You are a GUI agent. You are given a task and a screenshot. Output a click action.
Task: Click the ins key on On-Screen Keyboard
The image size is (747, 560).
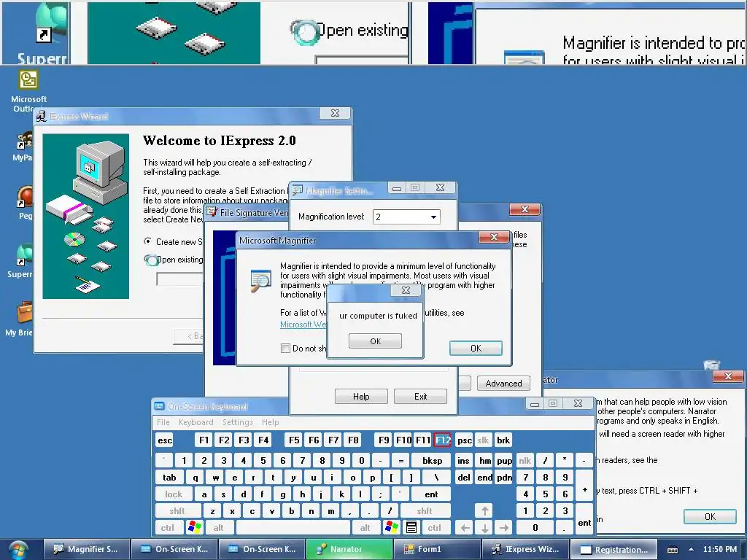tap(464, 461)
